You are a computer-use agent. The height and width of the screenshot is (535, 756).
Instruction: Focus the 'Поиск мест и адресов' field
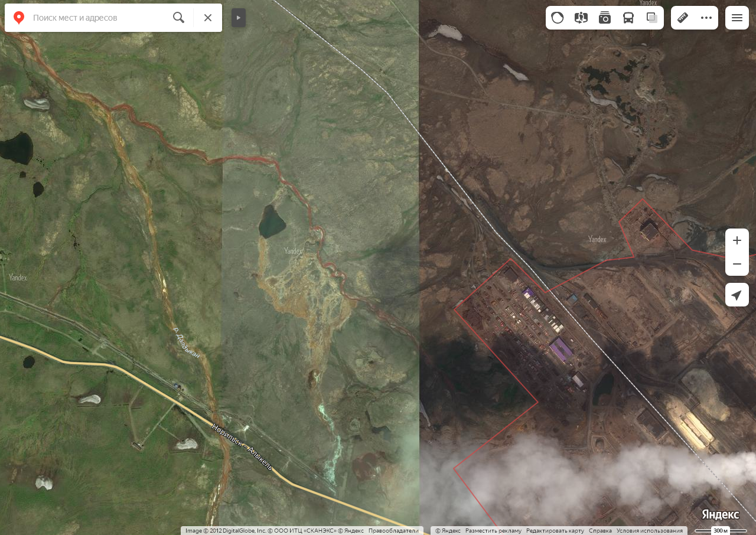[97, 18]
